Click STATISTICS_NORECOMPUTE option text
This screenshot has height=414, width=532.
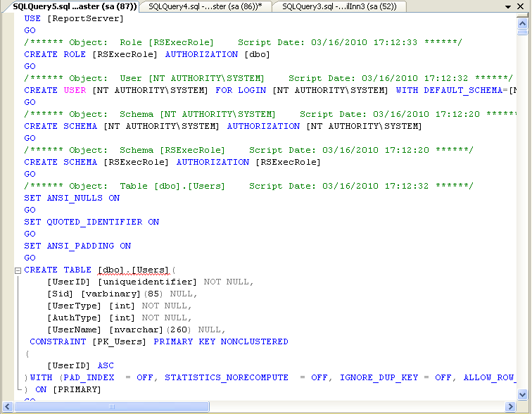pyautogui.click(x=227, y=377)
